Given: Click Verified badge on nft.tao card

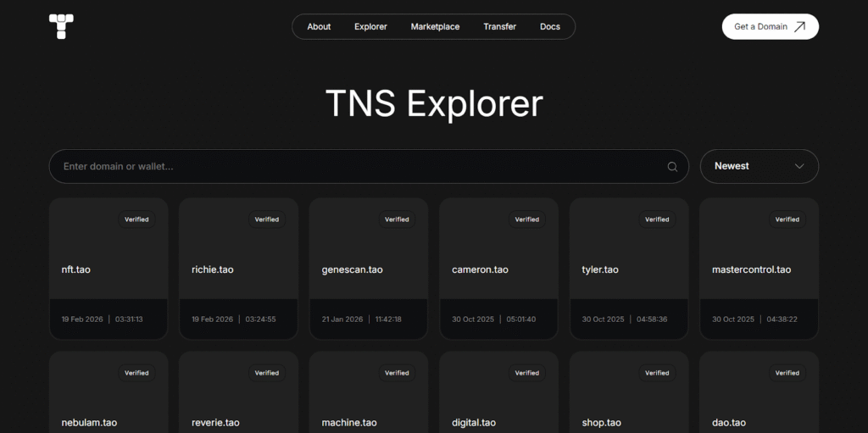Looking at the screenshot, I should (136, 219).
